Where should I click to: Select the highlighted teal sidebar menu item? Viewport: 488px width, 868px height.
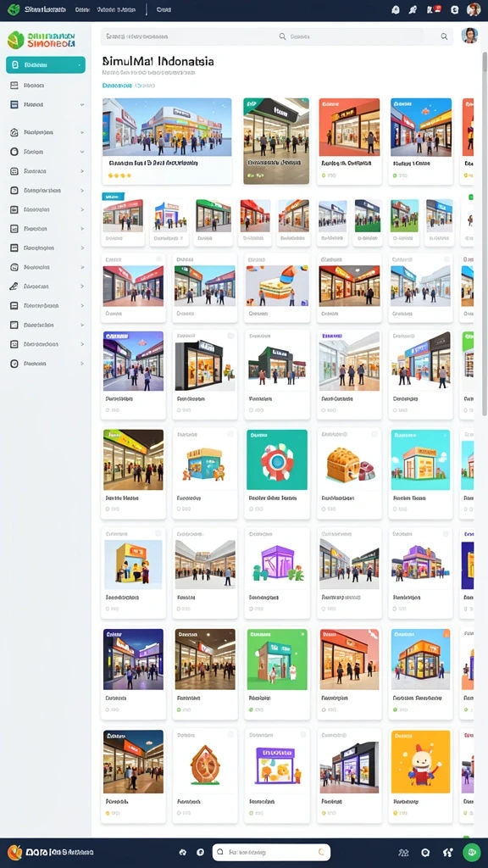(46, 64)
